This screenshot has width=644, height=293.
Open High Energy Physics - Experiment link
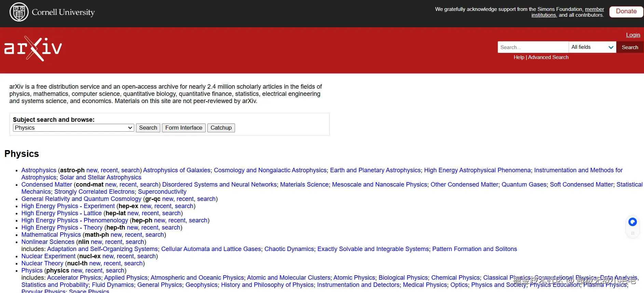pyautogui.click(x=68, y=206)
